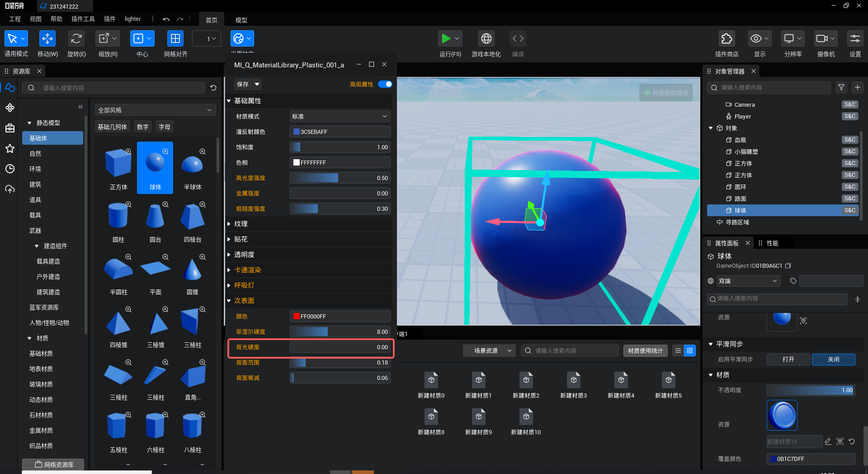Add new object with plus icon

pos(858,87)
